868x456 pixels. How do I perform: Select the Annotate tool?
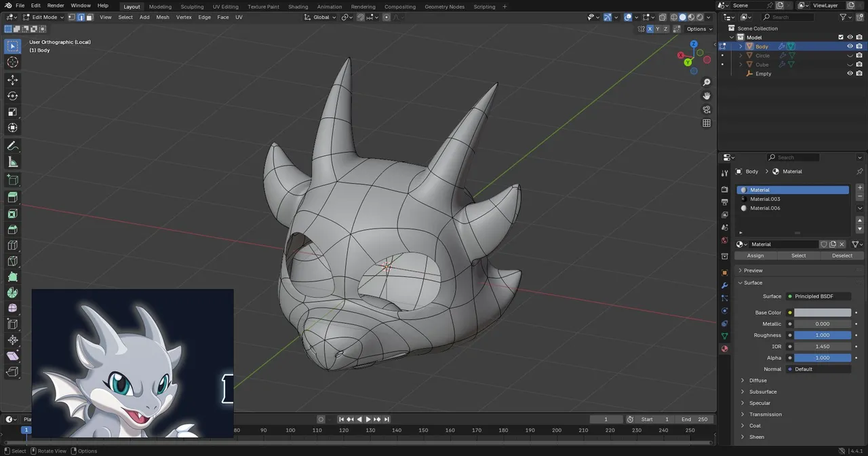[12, 146]
